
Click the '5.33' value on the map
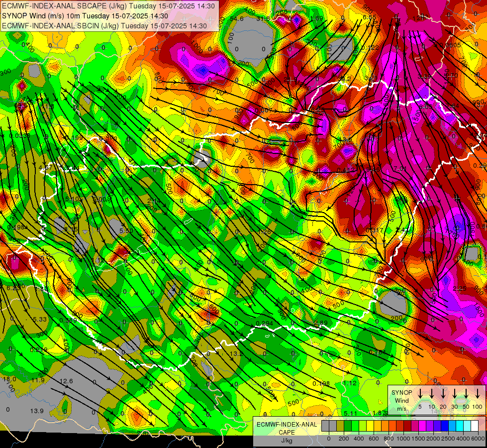39,319
